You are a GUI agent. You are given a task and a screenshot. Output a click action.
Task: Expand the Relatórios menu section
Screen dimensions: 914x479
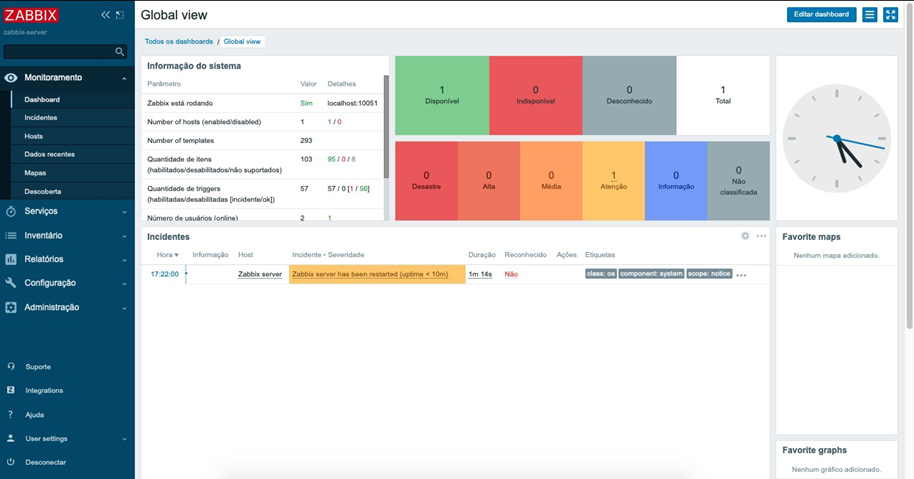(x=124, y=260)
